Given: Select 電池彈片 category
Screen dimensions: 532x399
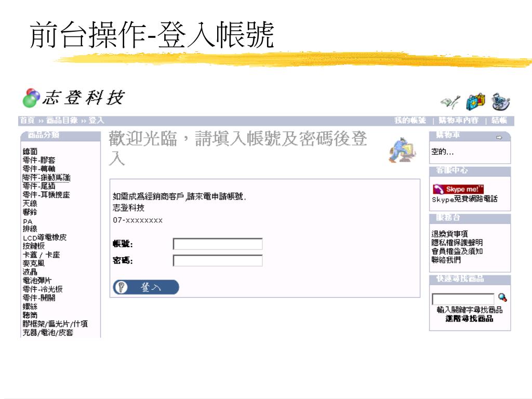Looking at the screenshot, I should pyautogui.click(x=37, y=281).
